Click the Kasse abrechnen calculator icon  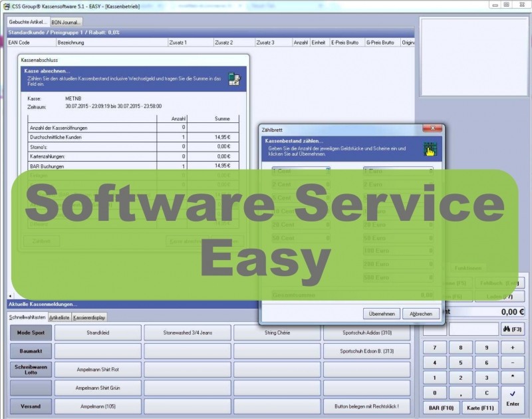tap(235, 78)
